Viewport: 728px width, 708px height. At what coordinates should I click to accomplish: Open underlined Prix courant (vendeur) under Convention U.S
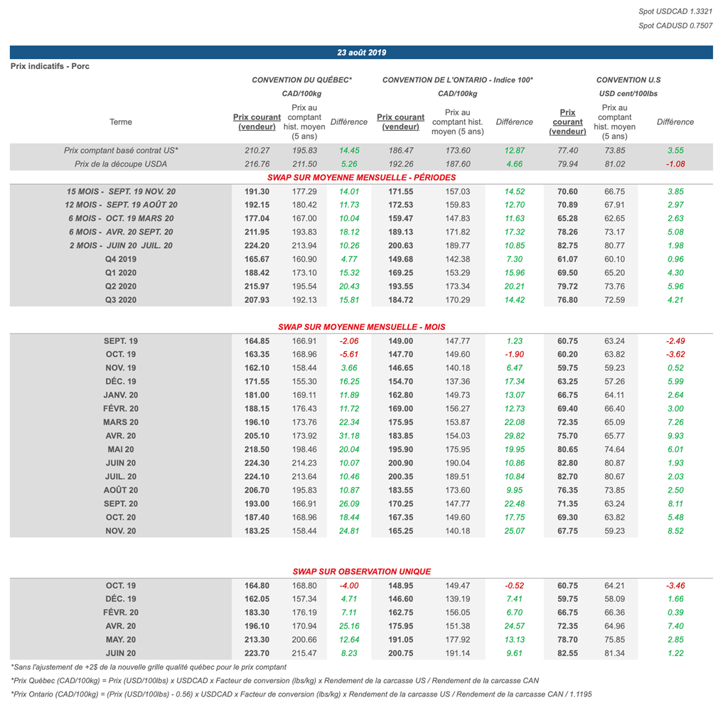[567, 122]
